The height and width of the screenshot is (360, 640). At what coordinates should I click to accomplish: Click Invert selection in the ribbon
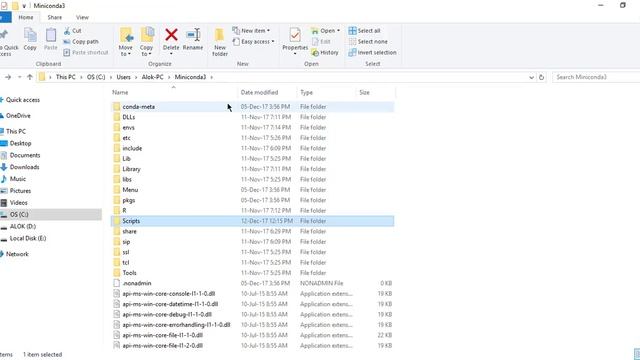[372, 53]
